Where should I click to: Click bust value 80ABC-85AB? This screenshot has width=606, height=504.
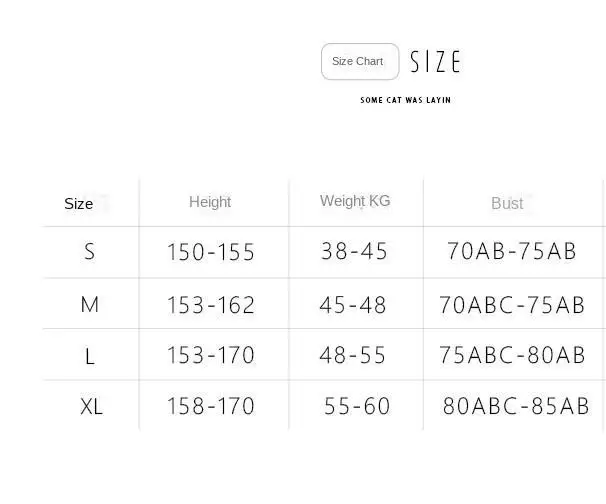(516, 406)
